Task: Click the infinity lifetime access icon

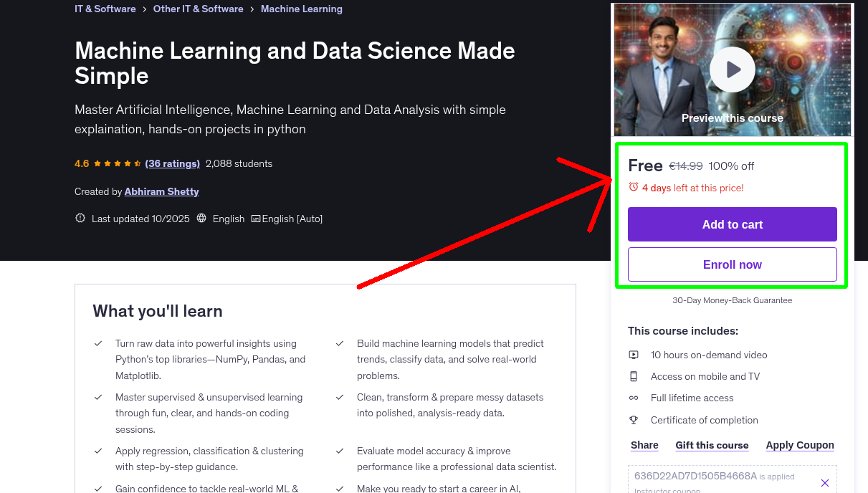Action: tap(634, 398)
